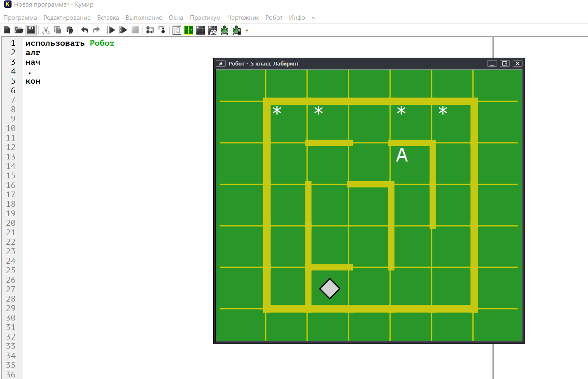Image resolution: width=588 pixels, height=379 pixels.
Task: Place cursor on line 'алг'
Action: pos(33,53)
